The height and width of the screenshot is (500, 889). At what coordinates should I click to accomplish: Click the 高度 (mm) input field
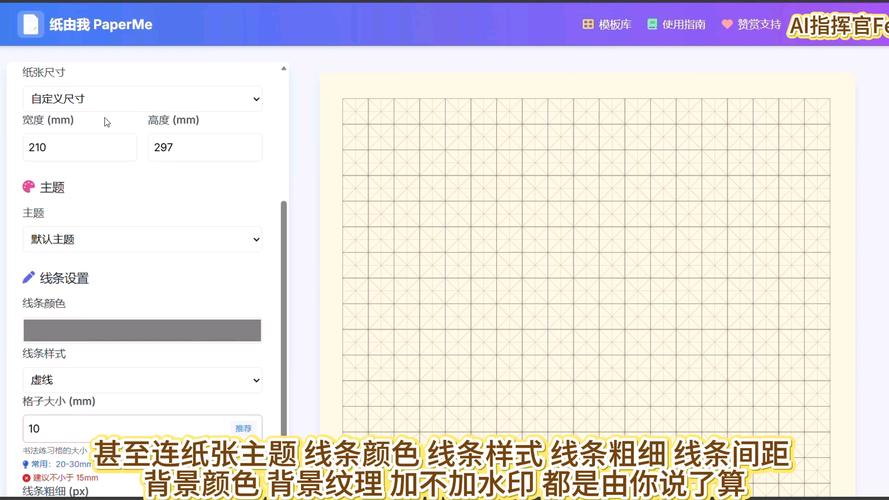pos(204,147)
